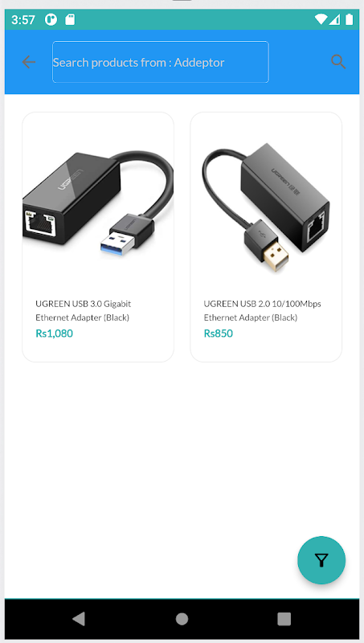Click the Rs850 price label
Image resolution: width=364 pixels, height=643 pixels.
pyautogui.click(x=218, y=334)
